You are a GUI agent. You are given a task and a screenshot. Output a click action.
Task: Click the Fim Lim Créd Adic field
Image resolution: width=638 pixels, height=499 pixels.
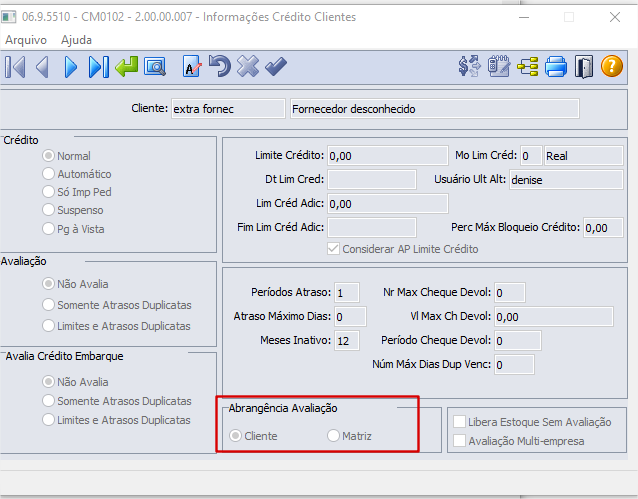[x=372, y=227]
